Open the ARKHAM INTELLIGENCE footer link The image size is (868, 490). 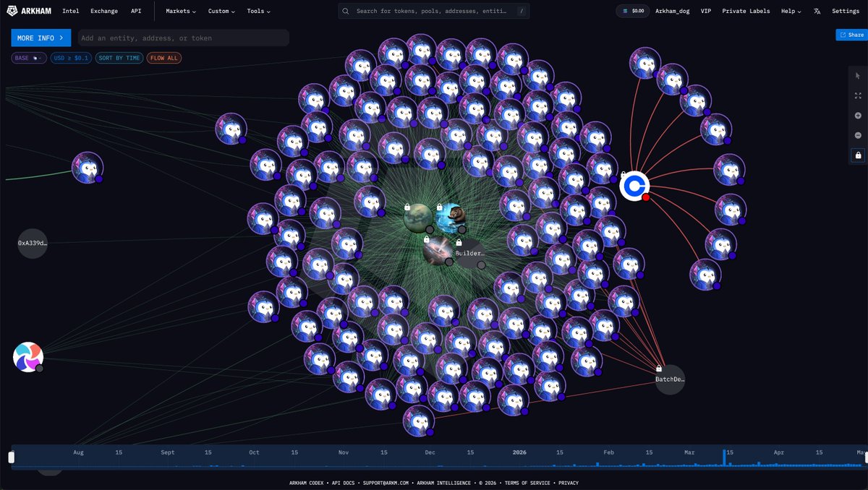[444, 483]
